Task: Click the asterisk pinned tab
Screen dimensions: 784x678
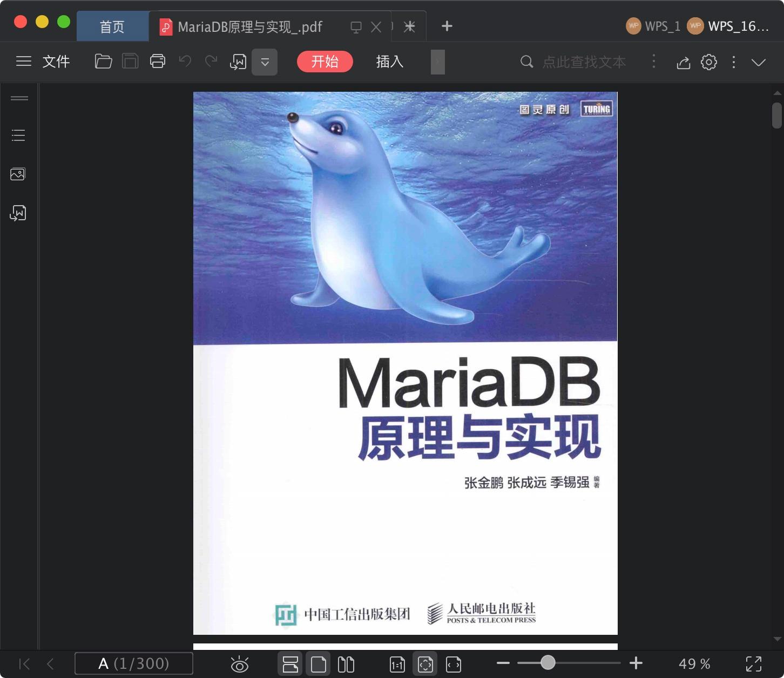Action: point(410,26)
